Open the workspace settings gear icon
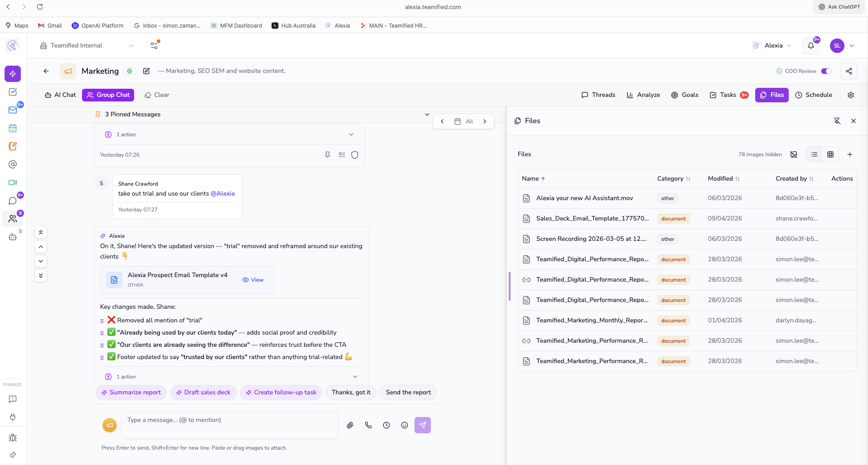Viewport: 868px width, 465px height. [x=850, y=95]
